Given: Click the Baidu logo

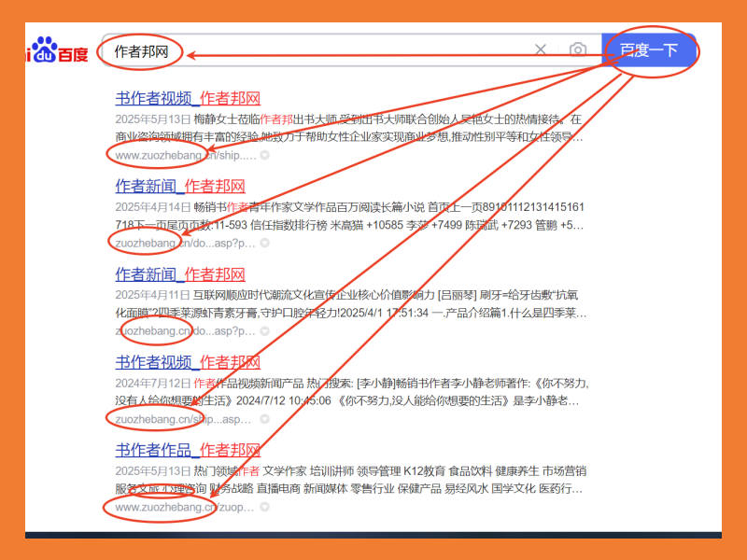Looking at the screenshot, I should [58, 52].
